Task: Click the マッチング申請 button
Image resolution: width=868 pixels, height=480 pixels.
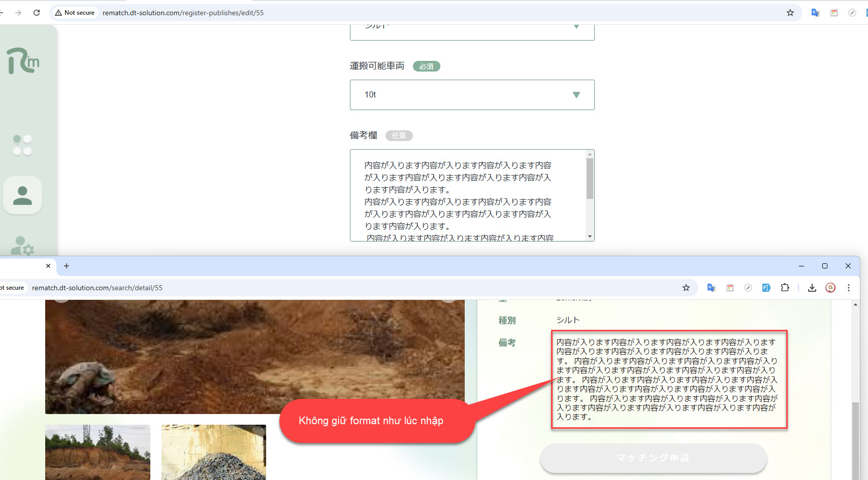Action: pos(653,458)
